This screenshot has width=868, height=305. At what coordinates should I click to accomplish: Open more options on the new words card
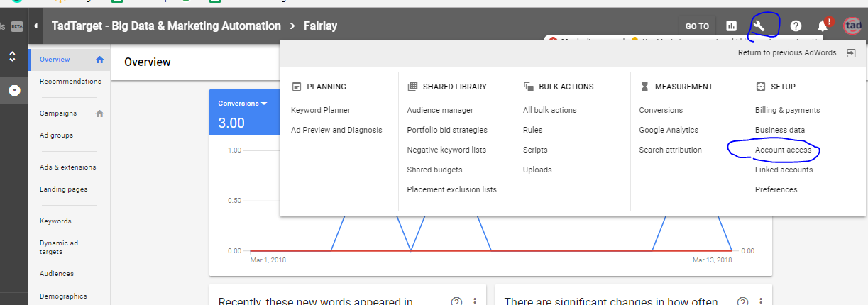[475, 301]
